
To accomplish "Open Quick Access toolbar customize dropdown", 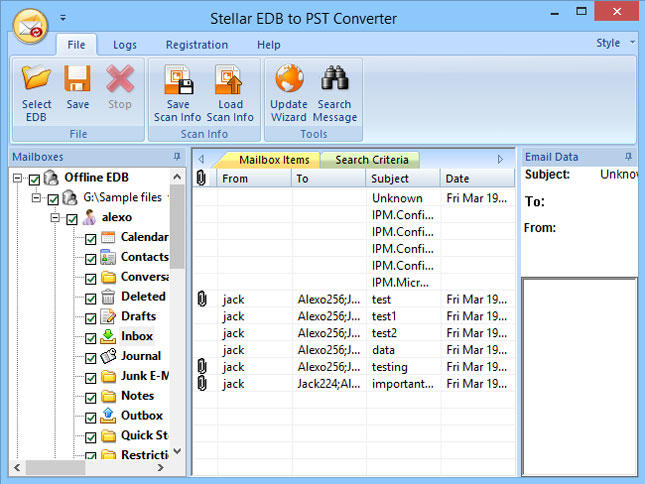I will (x=63, y=18).
